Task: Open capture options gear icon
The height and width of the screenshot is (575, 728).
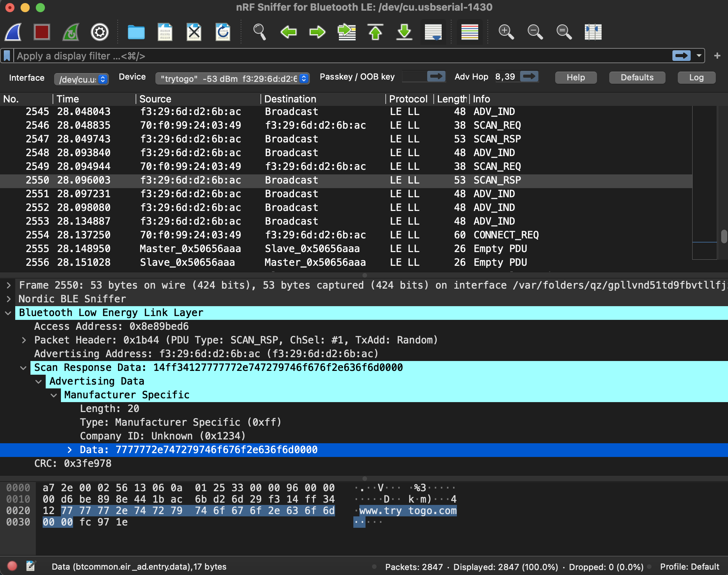Action: click(x=100, y=32)
